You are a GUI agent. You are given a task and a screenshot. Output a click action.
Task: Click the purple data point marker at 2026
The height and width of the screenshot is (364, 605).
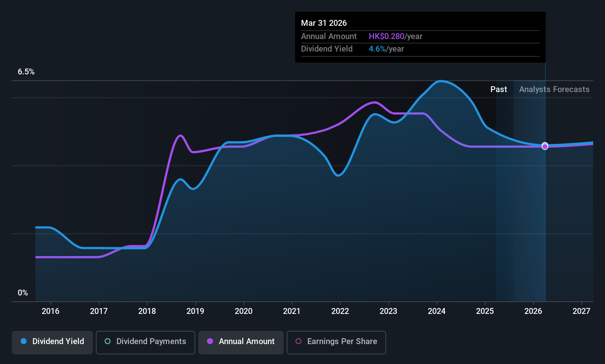545,147
